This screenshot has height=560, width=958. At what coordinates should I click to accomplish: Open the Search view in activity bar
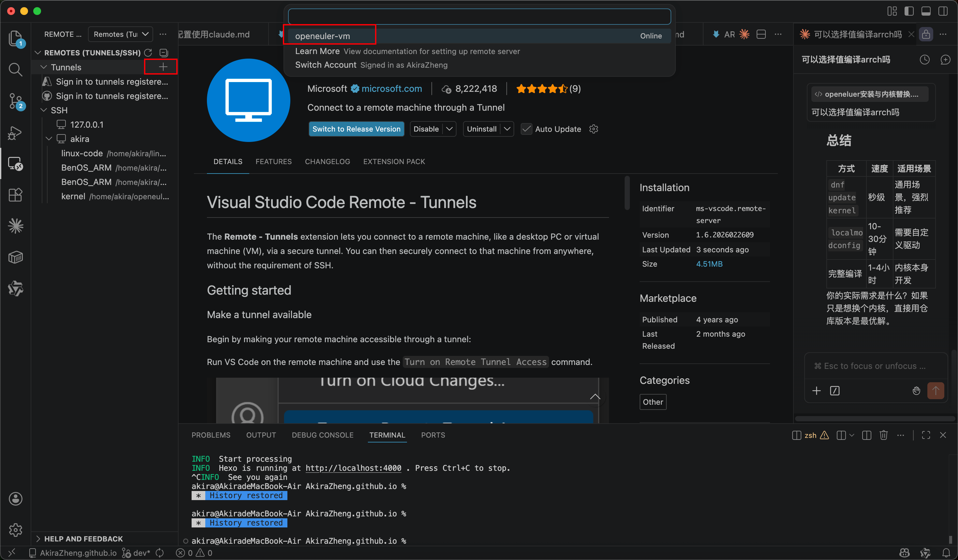coord(15,70)
